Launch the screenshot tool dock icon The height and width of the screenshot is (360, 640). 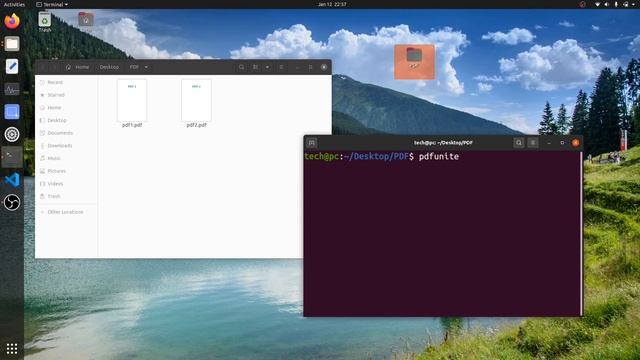(12, 112)
